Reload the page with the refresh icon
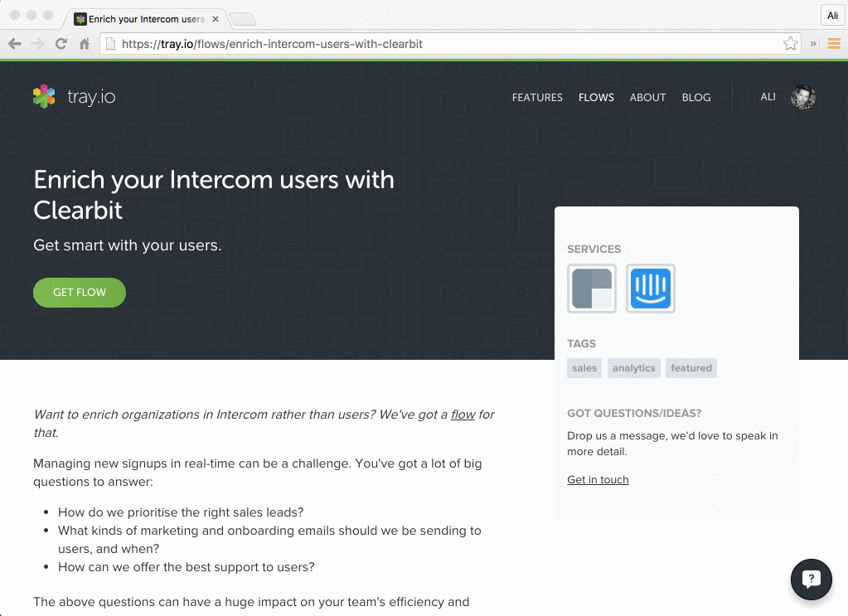The height and width of the screenshot is (616, 848). click(60, 43)
